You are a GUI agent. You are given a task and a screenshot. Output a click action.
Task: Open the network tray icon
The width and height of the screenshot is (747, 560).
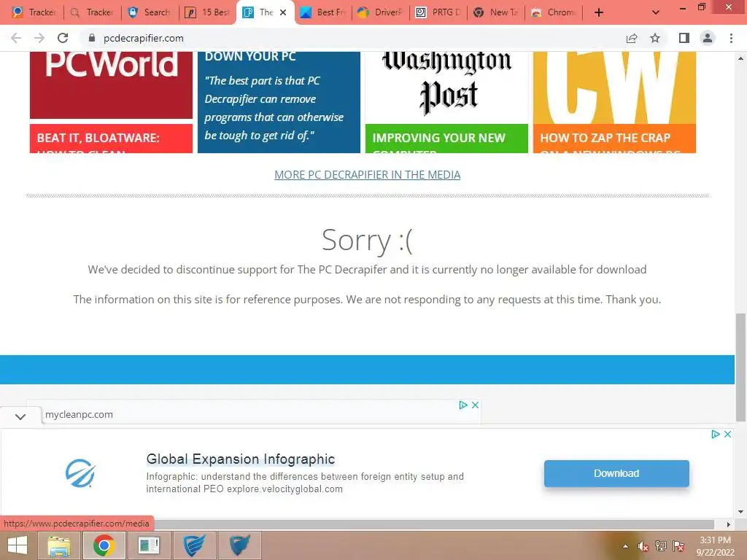coord(661,546)
